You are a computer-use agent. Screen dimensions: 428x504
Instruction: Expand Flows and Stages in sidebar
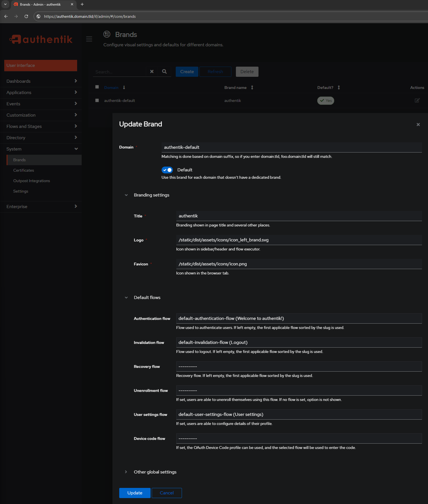coord(41,126)
